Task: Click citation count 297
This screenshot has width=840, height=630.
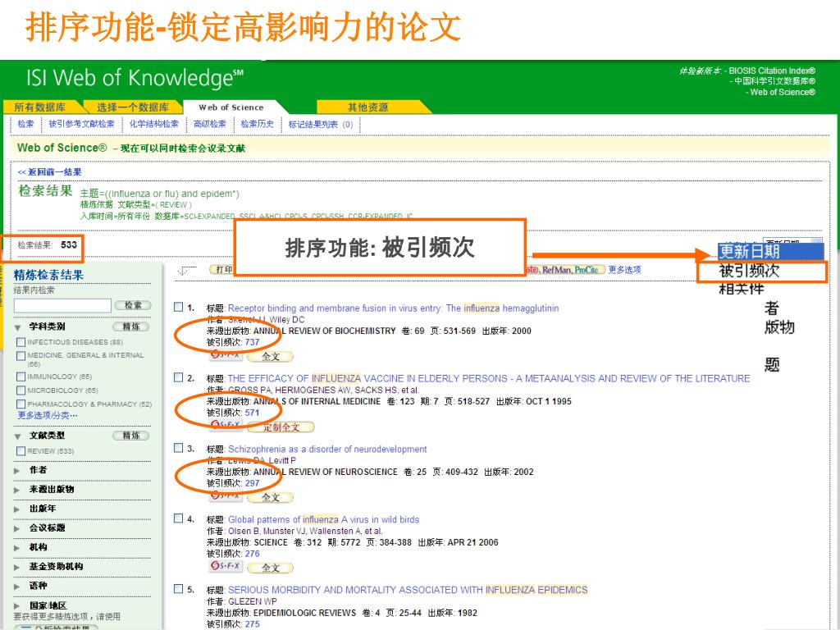Action: [x=253, y=482]
